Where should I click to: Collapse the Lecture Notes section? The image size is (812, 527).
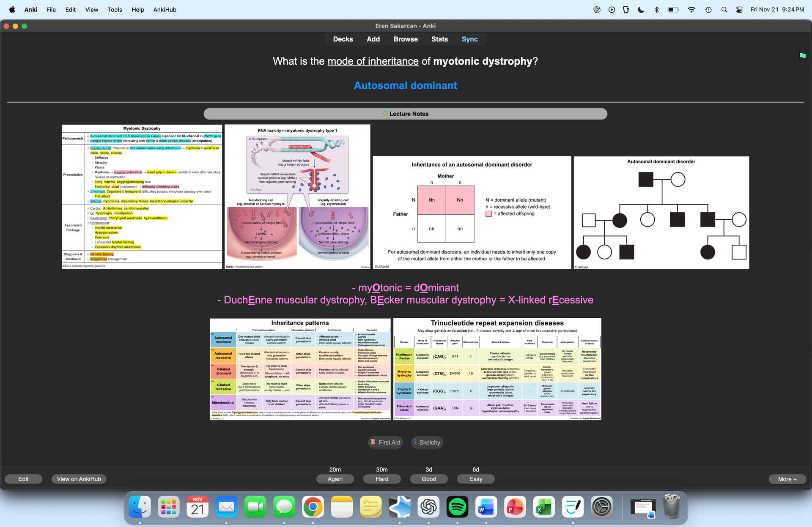[405, 114]
